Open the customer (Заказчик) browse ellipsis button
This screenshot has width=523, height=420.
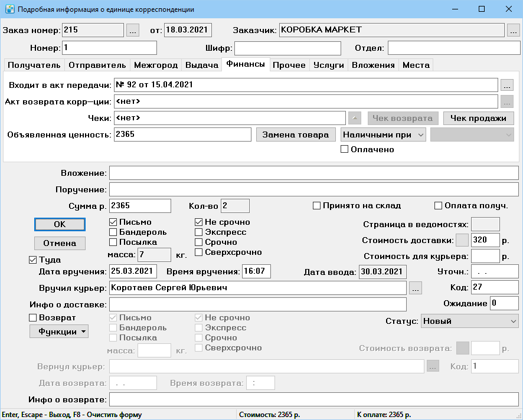click(514, 30)
